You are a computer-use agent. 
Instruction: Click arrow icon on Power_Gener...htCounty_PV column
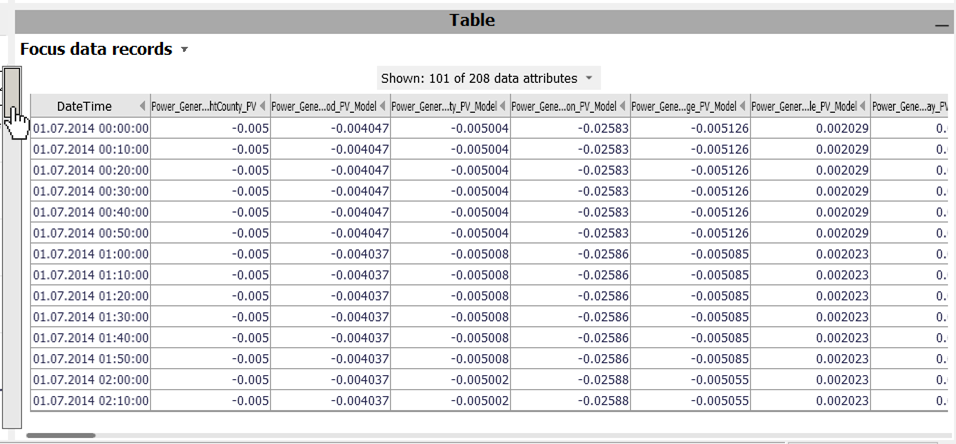point(263,106)
